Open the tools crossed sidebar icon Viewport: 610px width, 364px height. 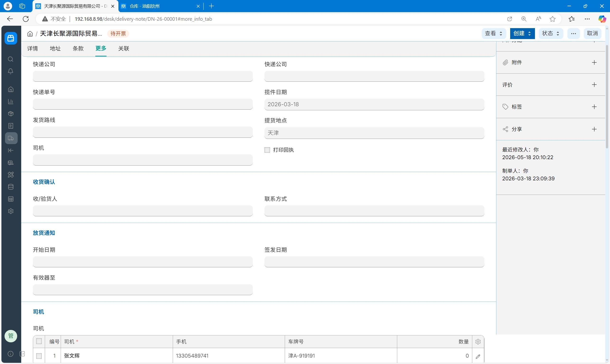click(10, 175)
